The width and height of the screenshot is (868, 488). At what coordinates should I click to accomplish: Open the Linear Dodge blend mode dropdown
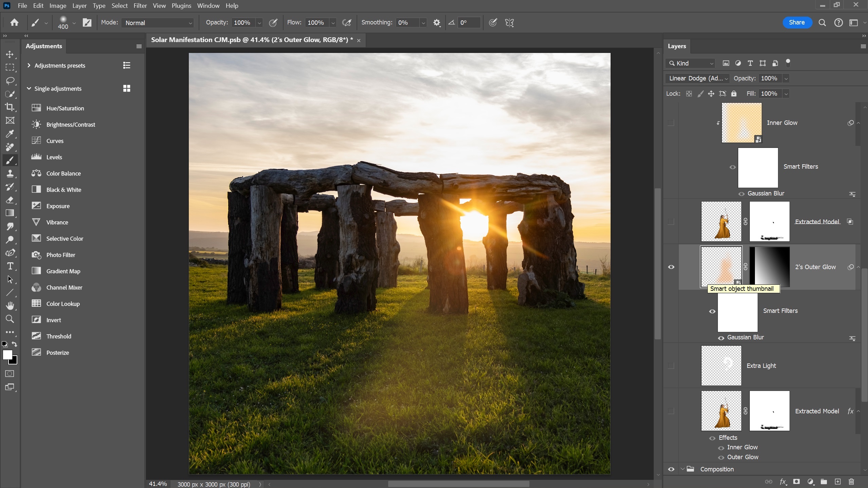click(697, 78)
